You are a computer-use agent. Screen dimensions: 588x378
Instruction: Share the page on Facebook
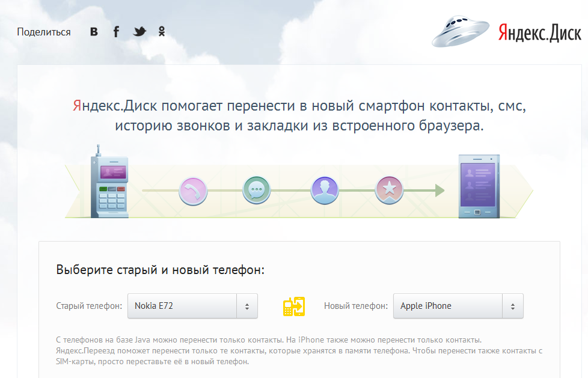coord(117,32)
